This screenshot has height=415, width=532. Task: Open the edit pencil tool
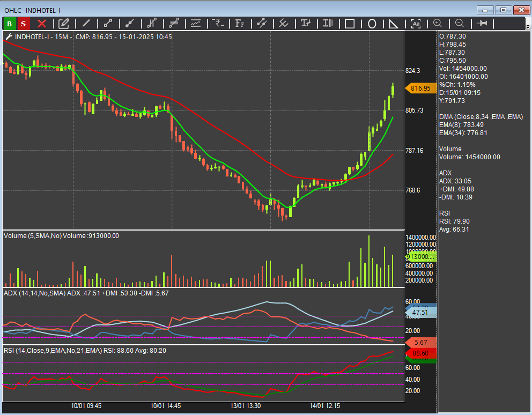[x=64, y=24]
